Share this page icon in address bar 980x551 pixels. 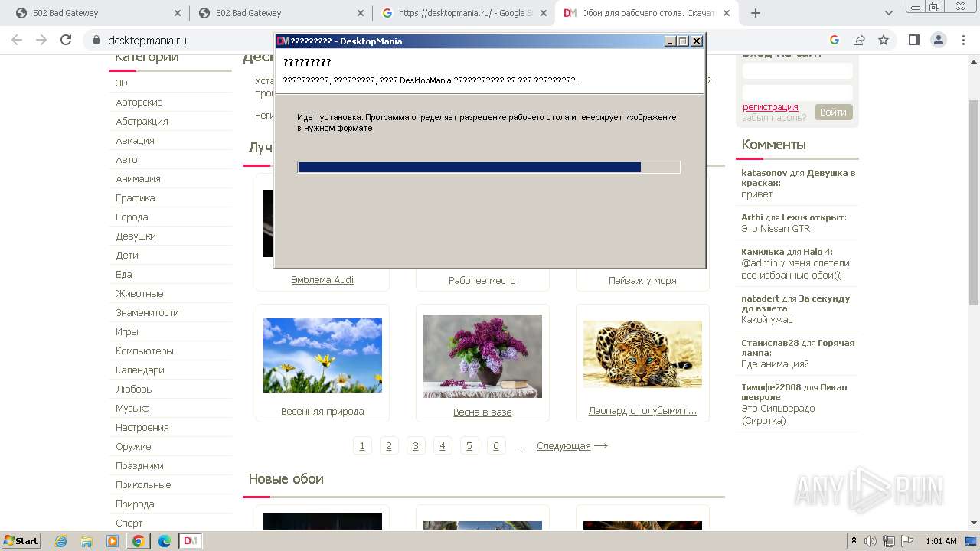(859, 40)
